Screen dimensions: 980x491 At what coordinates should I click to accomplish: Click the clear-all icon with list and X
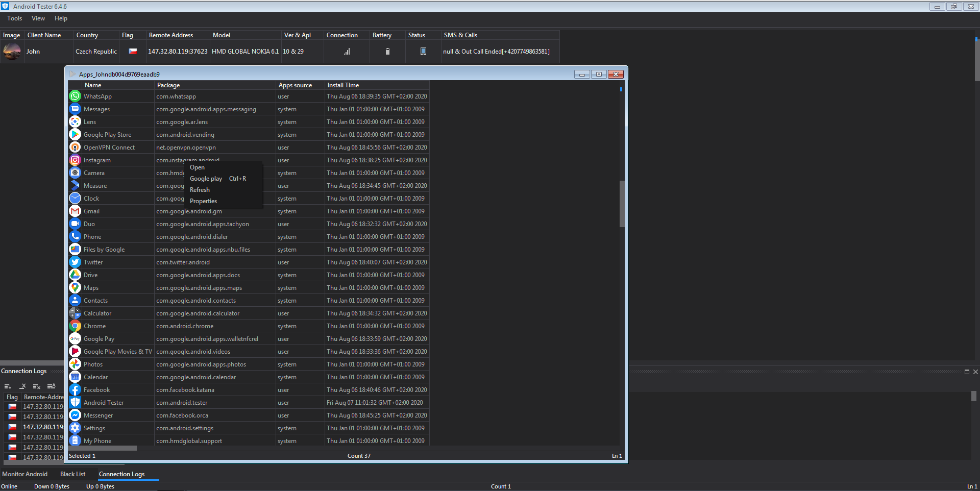37,386
